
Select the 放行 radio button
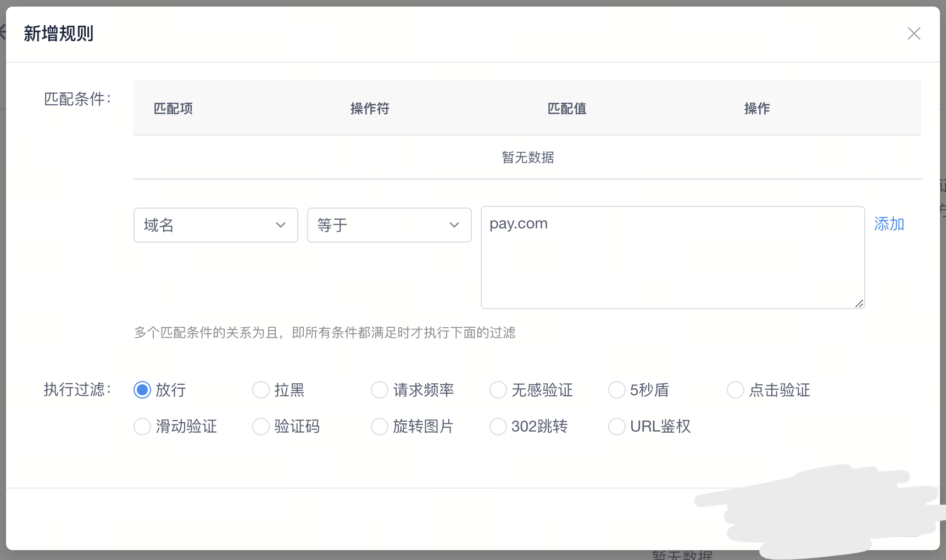142,390
